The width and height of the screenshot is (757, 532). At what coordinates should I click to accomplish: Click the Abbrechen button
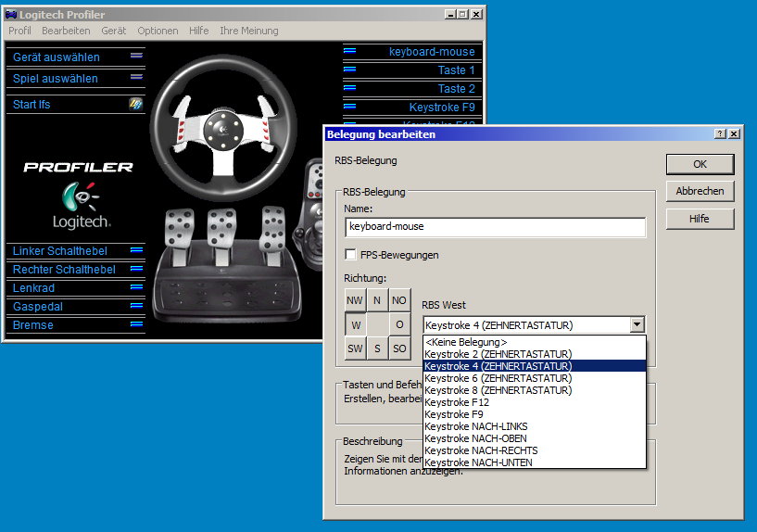[x=700, y=191]
